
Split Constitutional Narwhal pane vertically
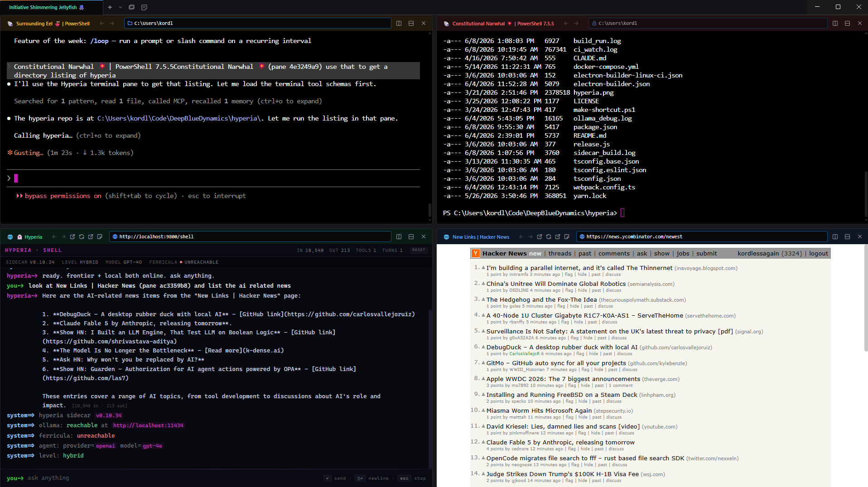(x=835, y=23)
